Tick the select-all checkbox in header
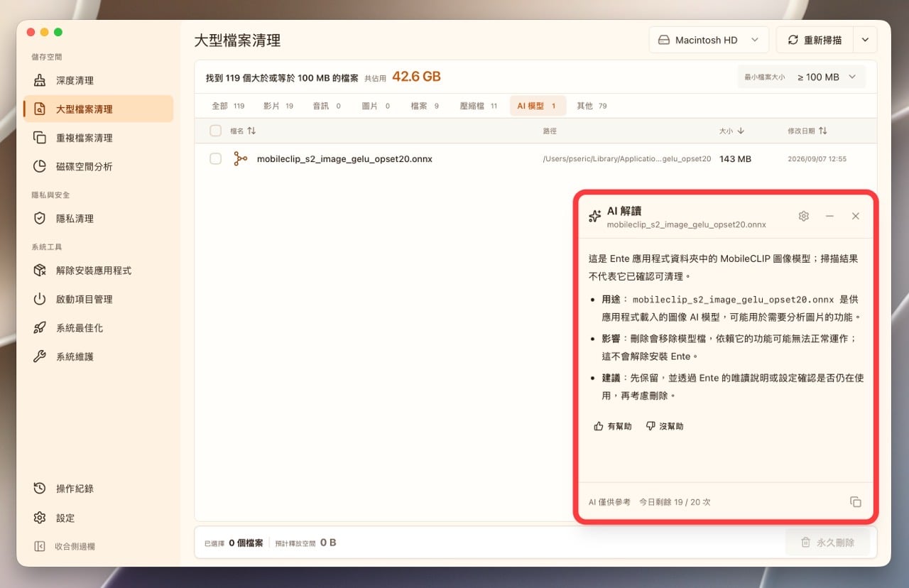 click(x=215, y=131)
